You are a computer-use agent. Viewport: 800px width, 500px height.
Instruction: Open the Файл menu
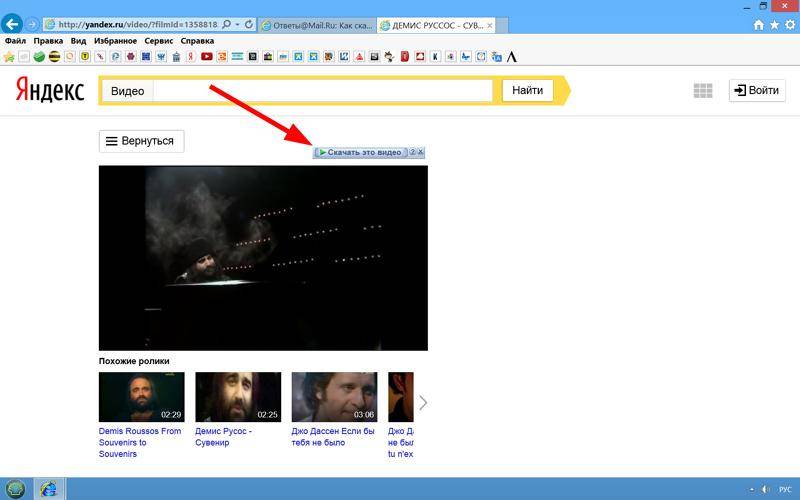point(15,41)
